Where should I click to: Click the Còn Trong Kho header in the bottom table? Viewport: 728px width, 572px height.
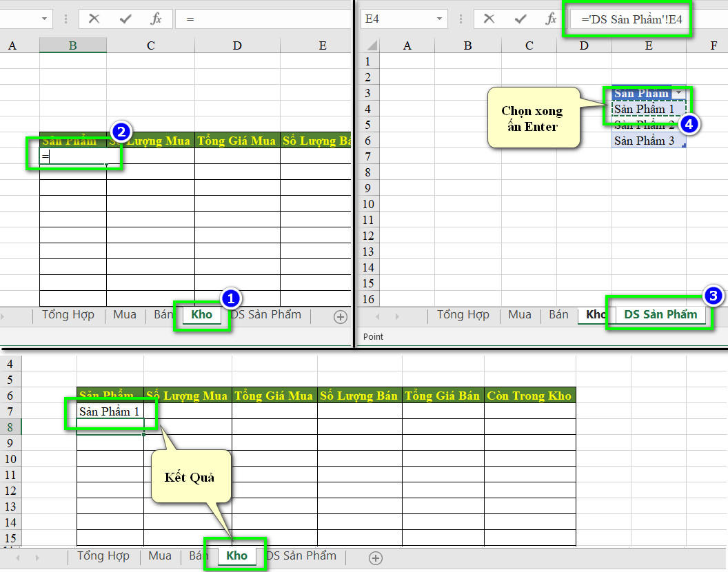pos(529,396)
